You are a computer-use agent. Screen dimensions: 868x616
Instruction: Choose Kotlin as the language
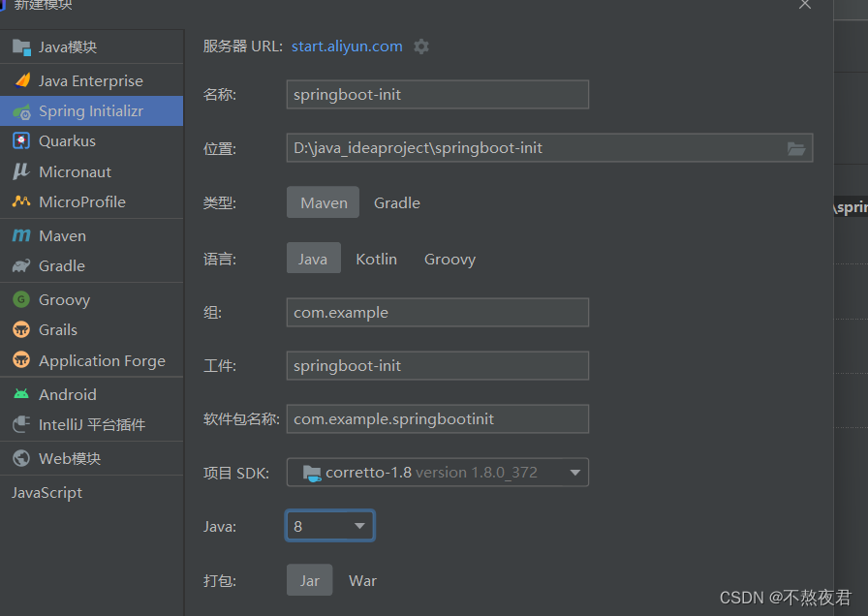(377, 259)
